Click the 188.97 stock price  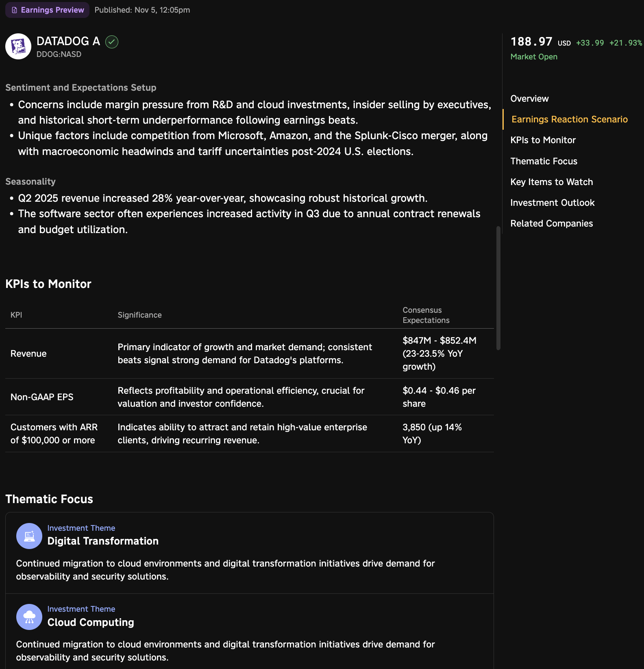[531, 41]
